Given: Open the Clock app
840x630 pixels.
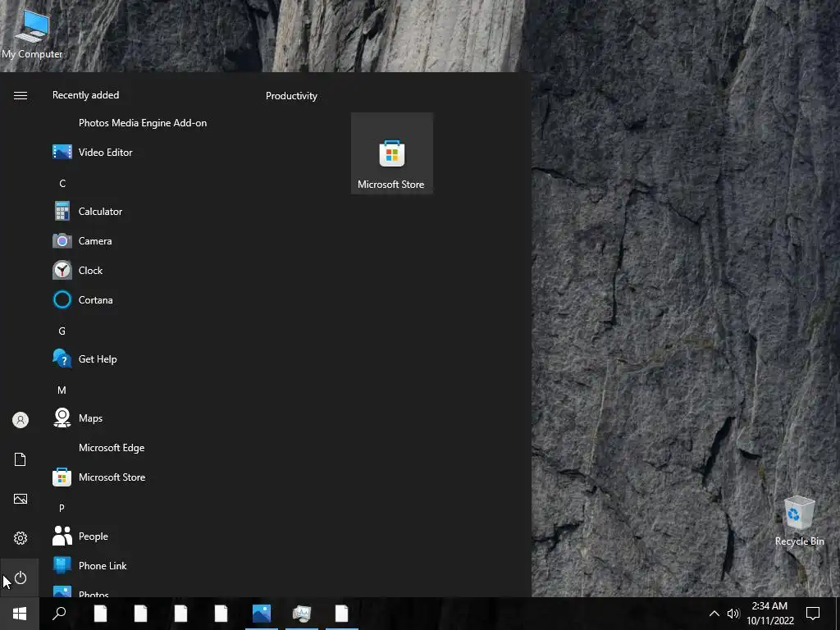Looking at the screenshot, I should pos(144,271).
